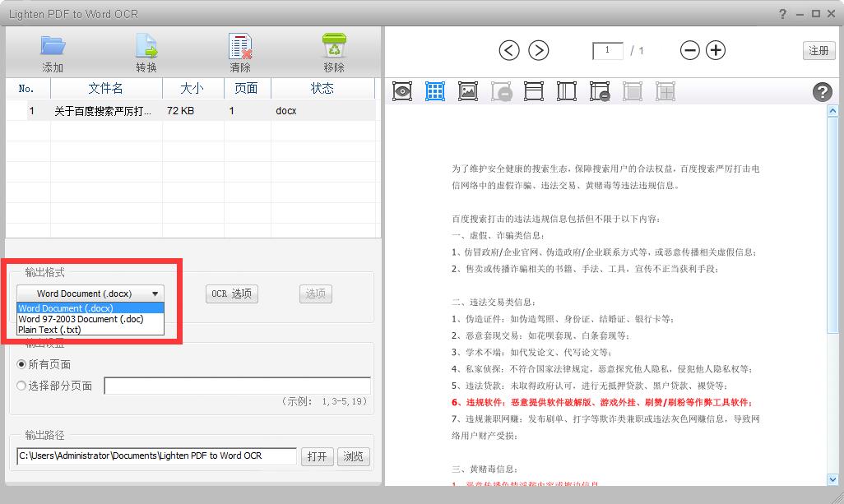
Task: Select the 所有页面 radio button
Action: click(x=21, y=364)
